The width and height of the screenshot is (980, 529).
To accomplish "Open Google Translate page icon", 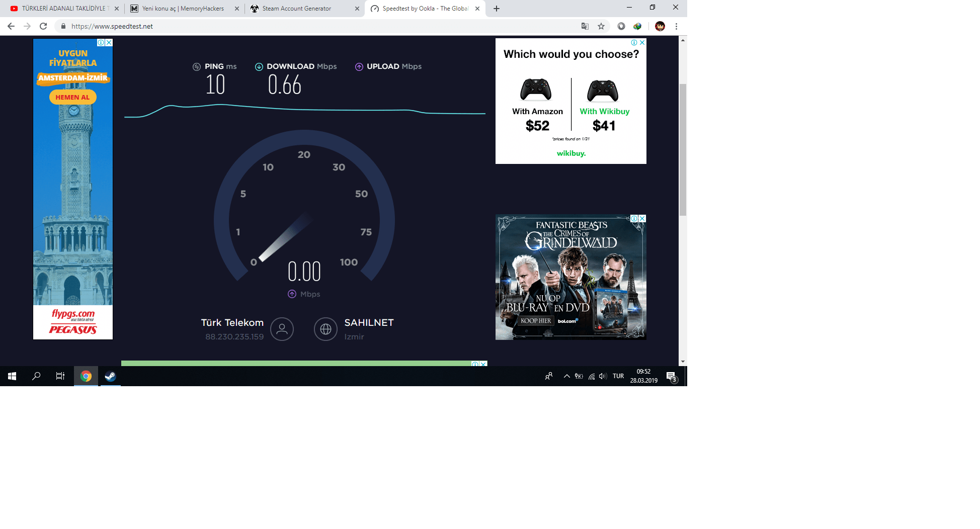I will click(x=585, y=26).
